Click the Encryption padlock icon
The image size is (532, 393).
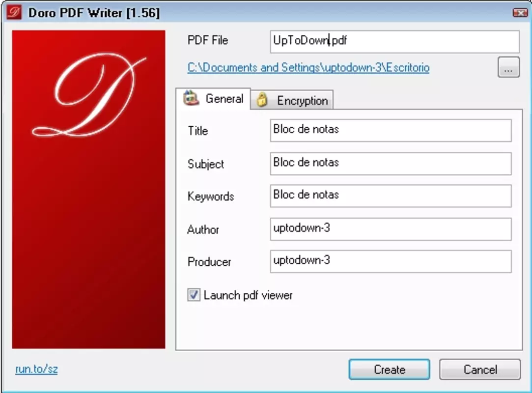(262, 100)
